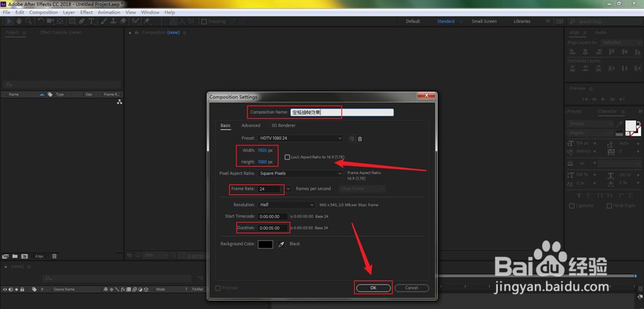Screen dimensions: 644x309
Task: Toggle the composition viewer lock icon
Action: coord(137,32)
